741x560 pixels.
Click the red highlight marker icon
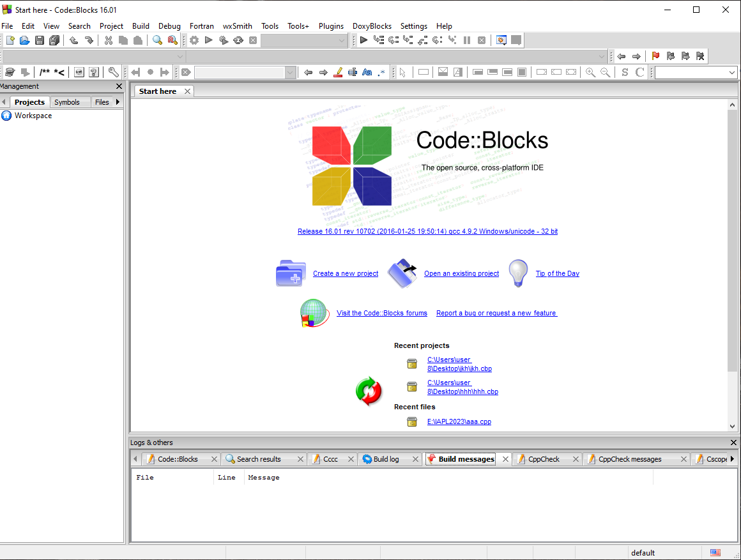coord(339,72)
